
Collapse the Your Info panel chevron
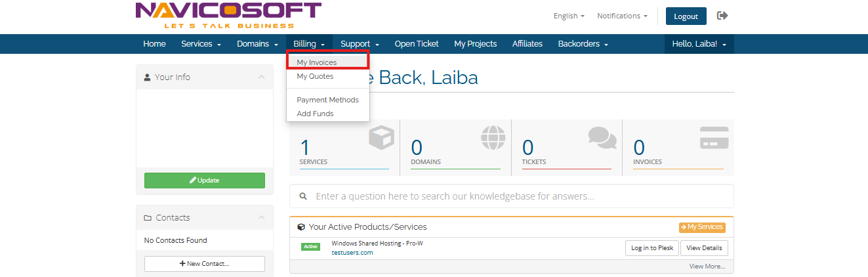[262, 77]
